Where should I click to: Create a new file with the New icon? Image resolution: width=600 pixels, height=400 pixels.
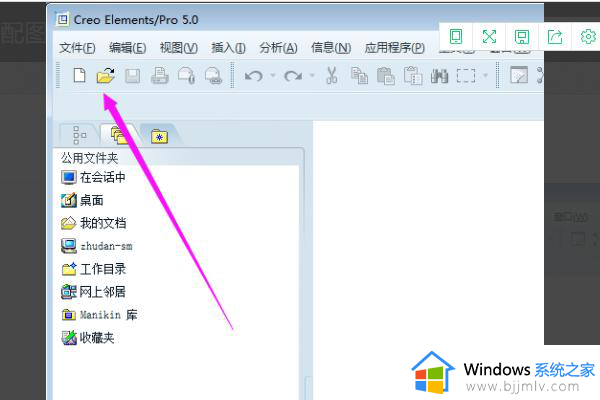coord(79,75)
